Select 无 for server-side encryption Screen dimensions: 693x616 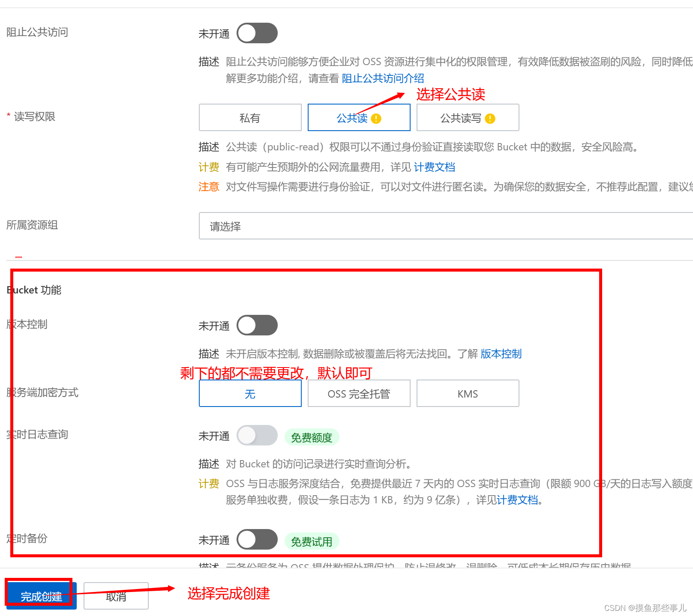pyautogui.click(x=250, y=393)
